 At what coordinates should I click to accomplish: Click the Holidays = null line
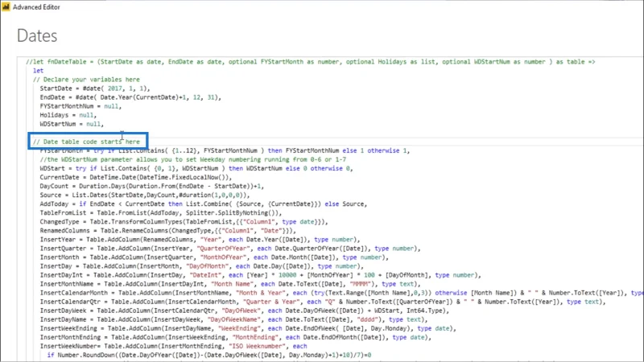click(68, 115)
